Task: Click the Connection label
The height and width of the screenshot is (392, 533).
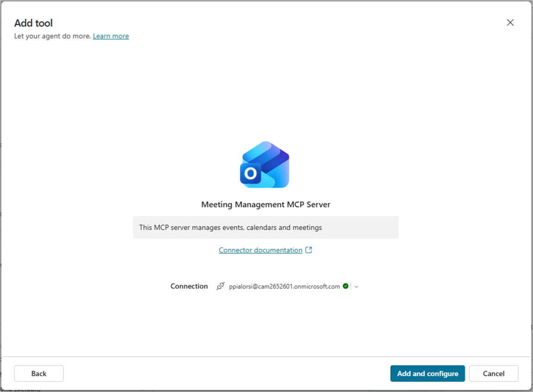Action: click(189, 286)
